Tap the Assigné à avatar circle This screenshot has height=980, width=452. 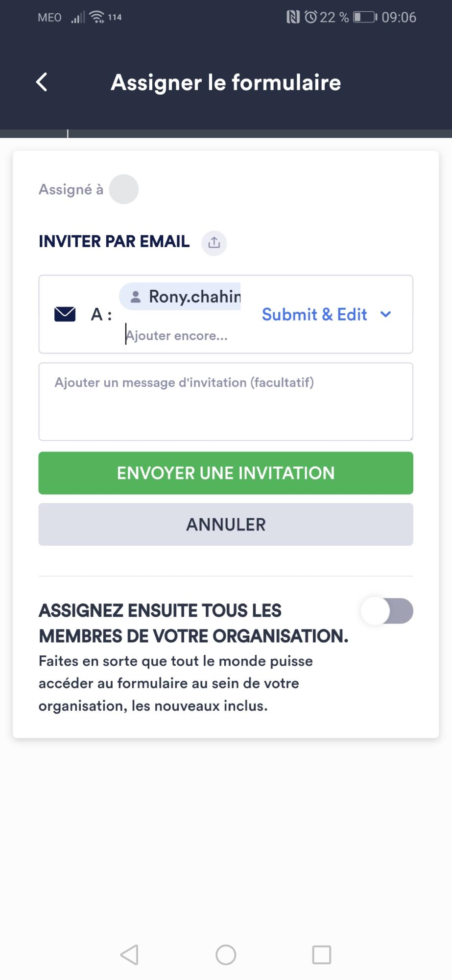pyautogui.click(x=124, y=189)
